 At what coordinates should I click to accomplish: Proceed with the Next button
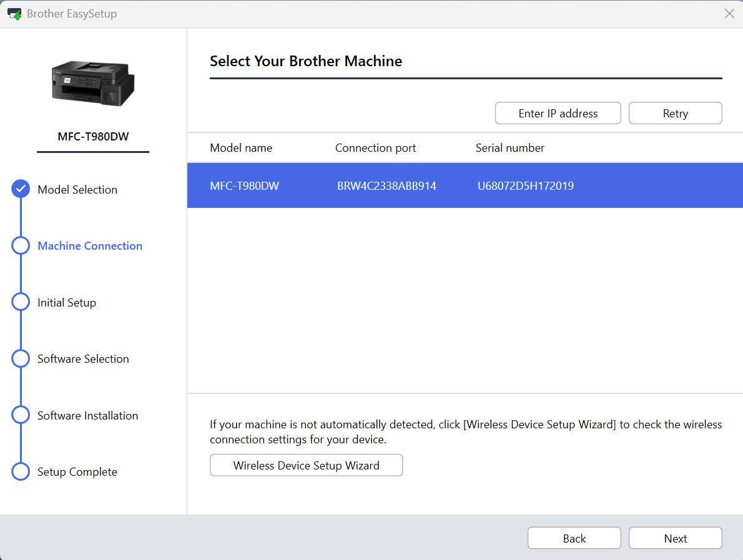675,538
